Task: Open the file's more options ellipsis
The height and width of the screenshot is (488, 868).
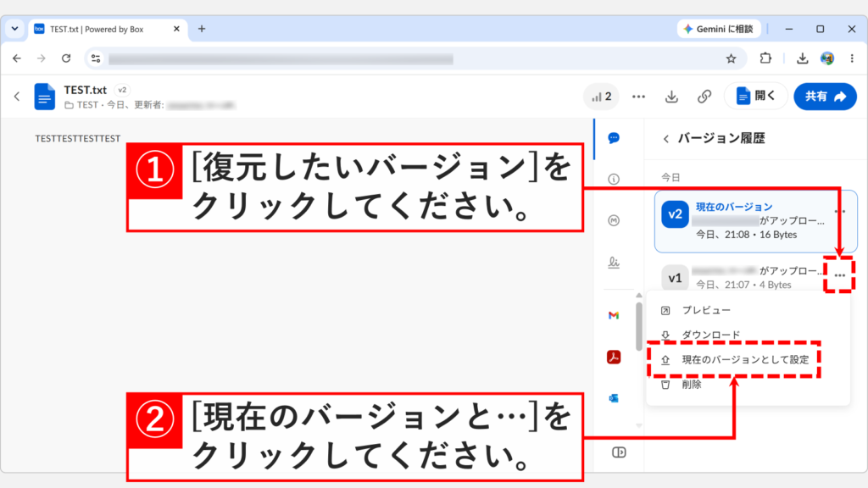Action: (639, 97)
